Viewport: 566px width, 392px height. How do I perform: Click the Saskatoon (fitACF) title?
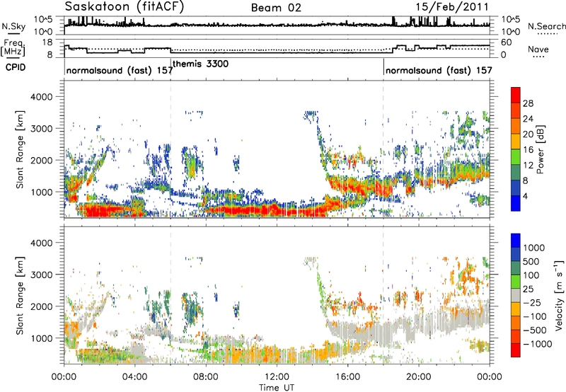click(x=125, y=7)
